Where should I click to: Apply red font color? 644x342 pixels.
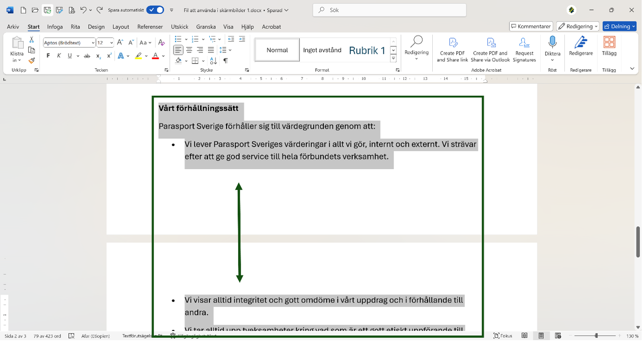[x=155, y=56]
